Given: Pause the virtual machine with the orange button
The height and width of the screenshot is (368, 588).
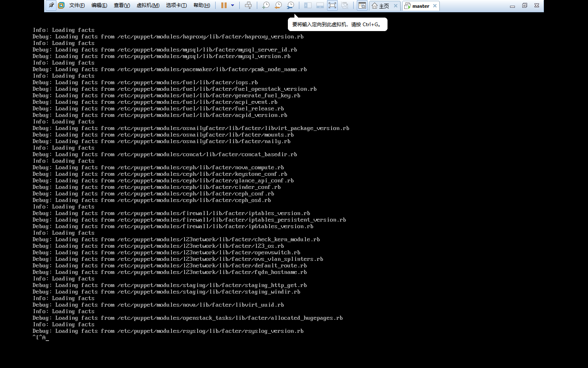Looking at the screenshot, I should tap(224, 5).
